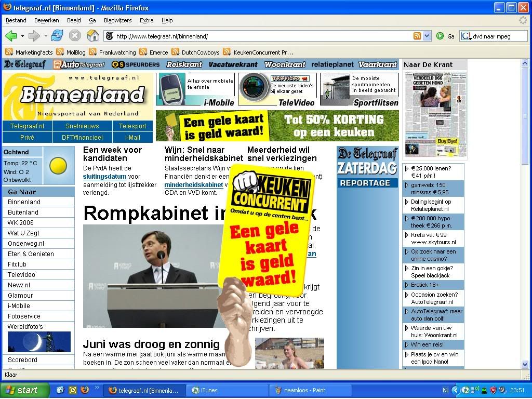Screen dimensions: 532x399
Task: Open the Forward button history dropdown arrow
Action: tap(46, 36)
